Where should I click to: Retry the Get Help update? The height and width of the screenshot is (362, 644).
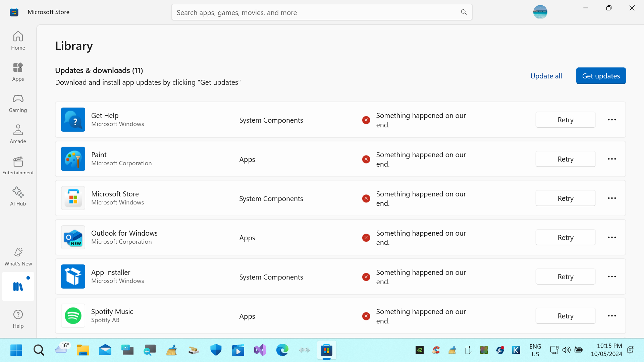[x=566, y=120]
